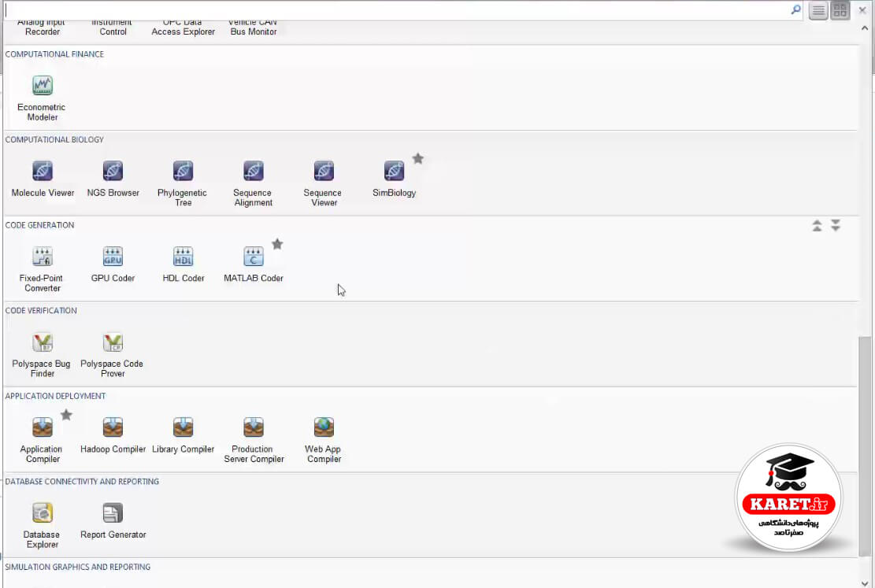The image size is (875, 588).
Task: Click the search magnifier icon
Action: [795, 9]
